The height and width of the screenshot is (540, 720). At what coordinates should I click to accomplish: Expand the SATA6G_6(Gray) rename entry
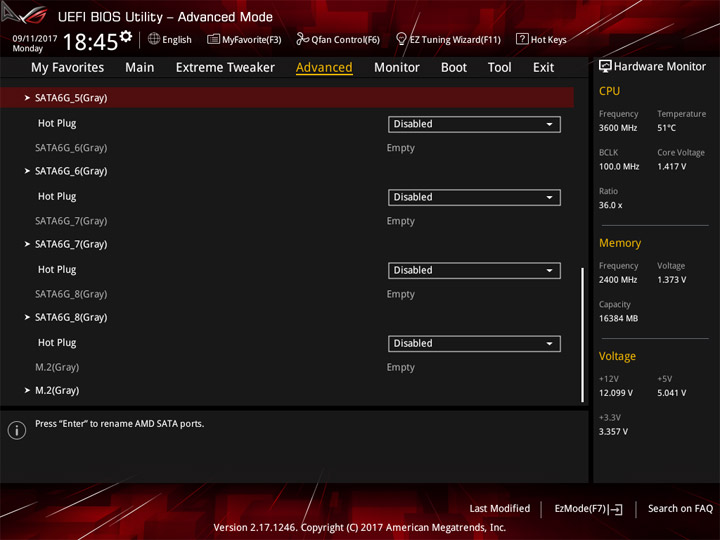[71, 171]
